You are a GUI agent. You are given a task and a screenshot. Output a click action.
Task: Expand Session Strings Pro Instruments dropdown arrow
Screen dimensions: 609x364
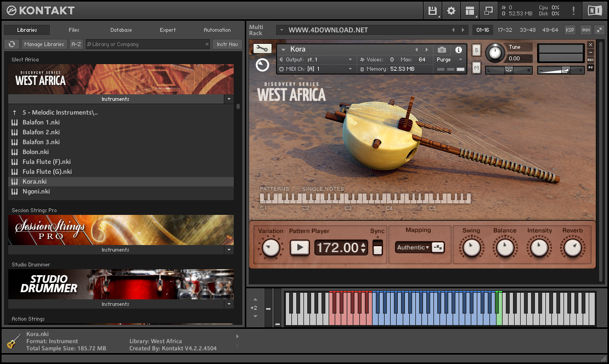(229, 250)
